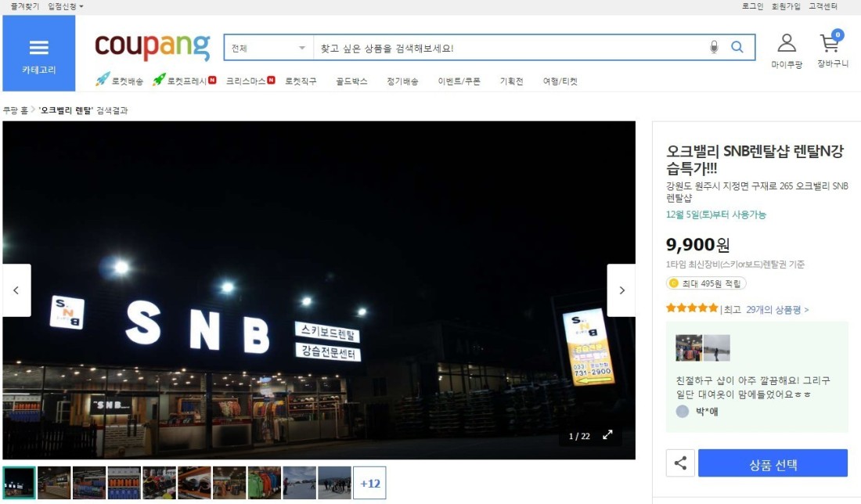The height and width of the screenshot is (504, 861).
Task: Open 정기배송 menu item
Action: point(402,81)
